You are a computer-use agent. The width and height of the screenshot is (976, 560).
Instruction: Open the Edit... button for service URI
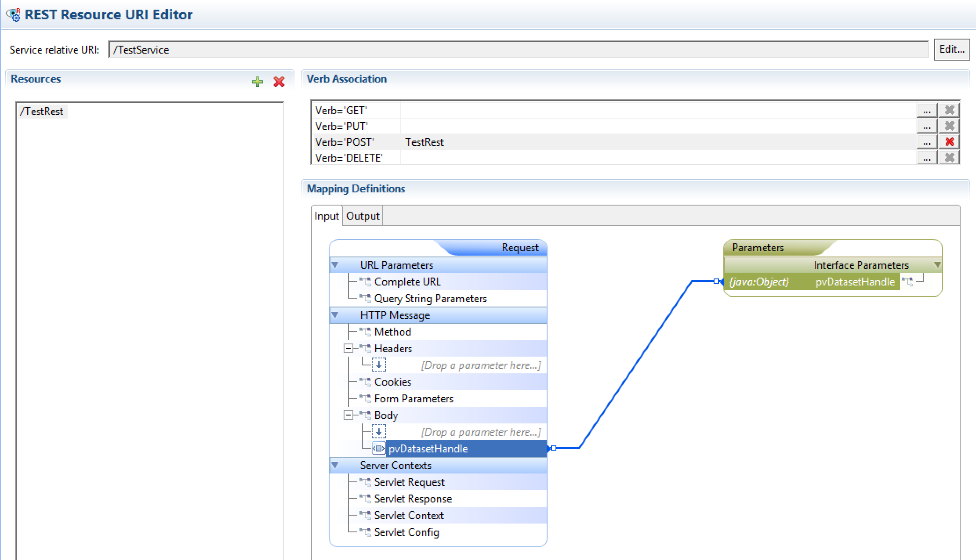click(952, 50)
